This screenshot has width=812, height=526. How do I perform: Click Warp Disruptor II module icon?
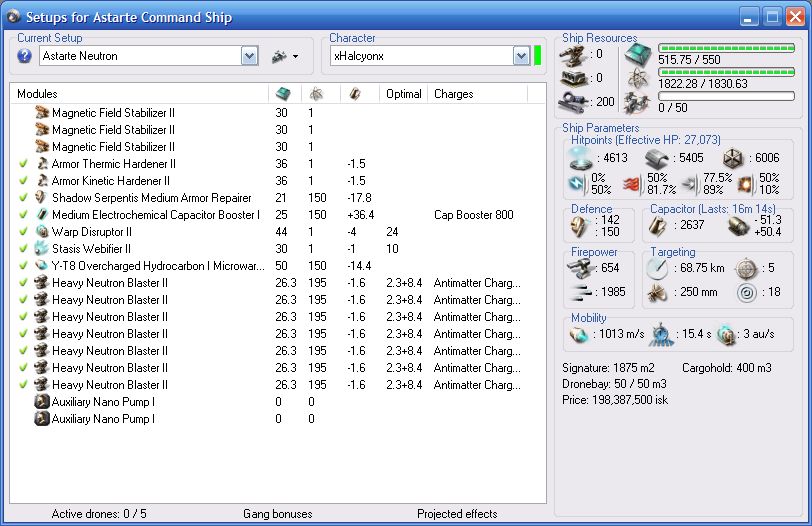42,231
